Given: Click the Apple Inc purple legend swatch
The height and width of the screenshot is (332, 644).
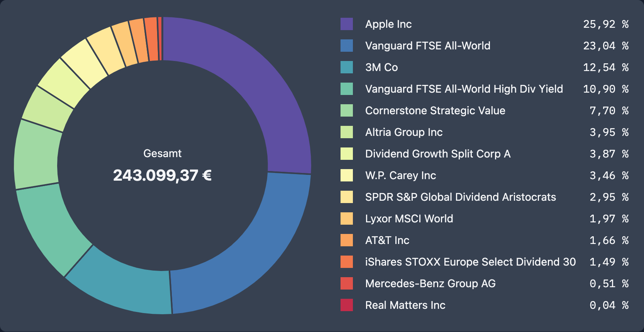Looking at the screenshot, I should pos(346,24).
